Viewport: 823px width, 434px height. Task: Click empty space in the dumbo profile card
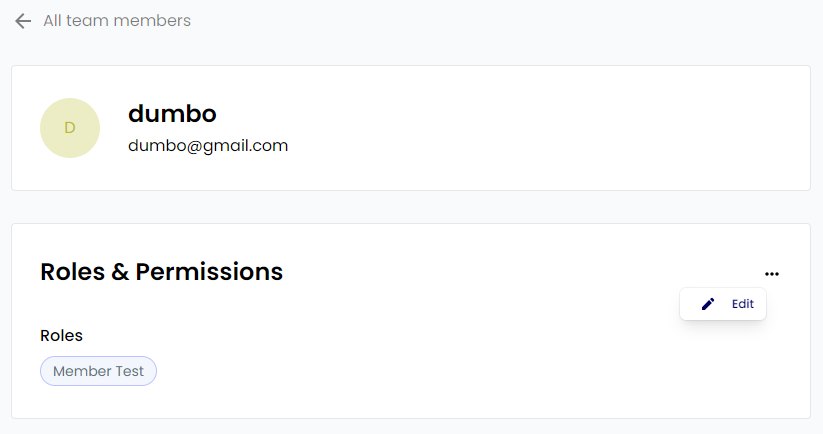coord(550,128)
